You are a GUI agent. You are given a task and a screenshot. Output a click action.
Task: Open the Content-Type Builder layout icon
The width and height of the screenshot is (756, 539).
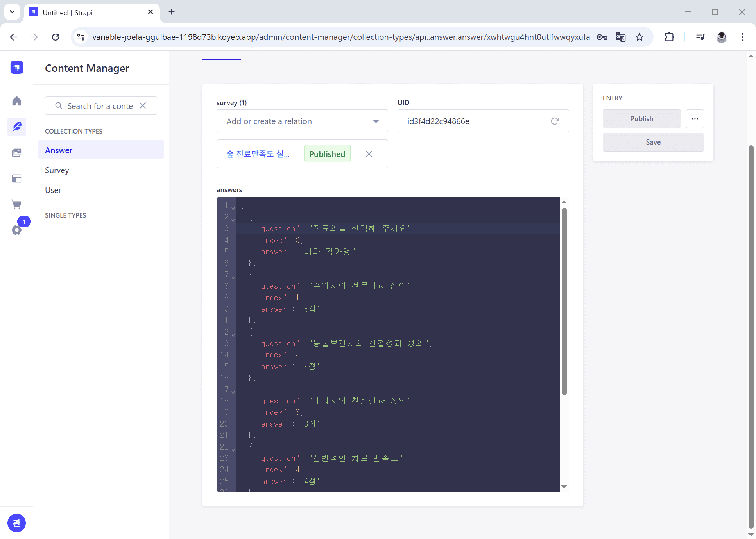[x=17, y=178]
